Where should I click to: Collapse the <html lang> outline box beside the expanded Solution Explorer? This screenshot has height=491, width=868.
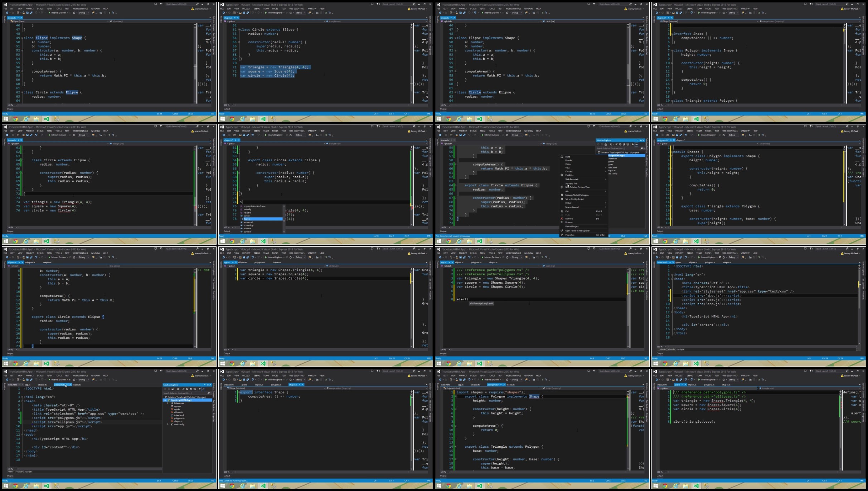pos(22,397)
